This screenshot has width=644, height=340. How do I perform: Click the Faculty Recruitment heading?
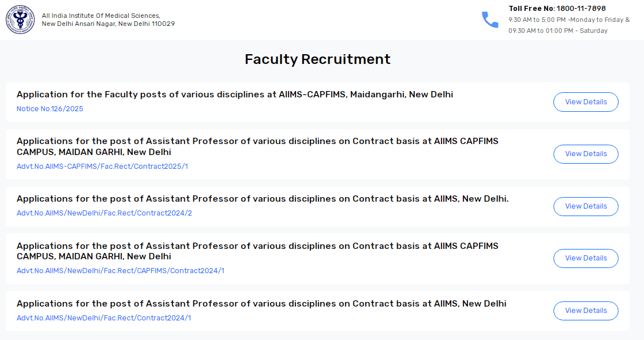point(317,59)
